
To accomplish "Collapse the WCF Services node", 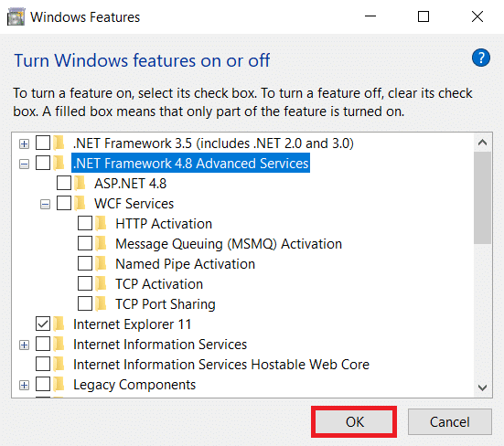I will coord(46,204).
